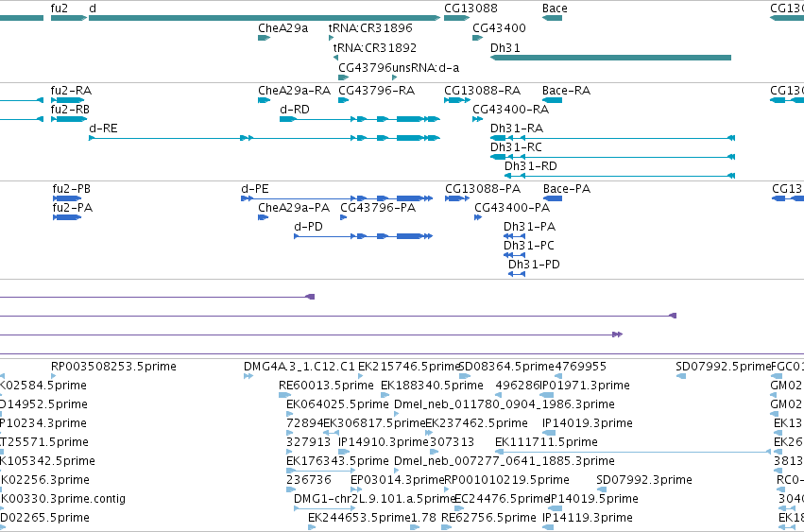This screenshot has height=532, width=804.
Task: Open the Bace gene label
Action: [555, 9]
